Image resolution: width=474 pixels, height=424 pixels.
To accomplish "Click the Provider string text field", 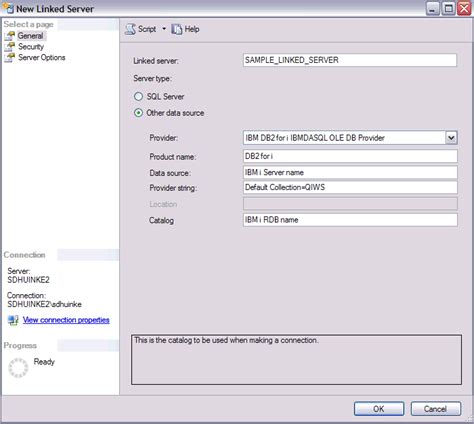I will 350,187.
